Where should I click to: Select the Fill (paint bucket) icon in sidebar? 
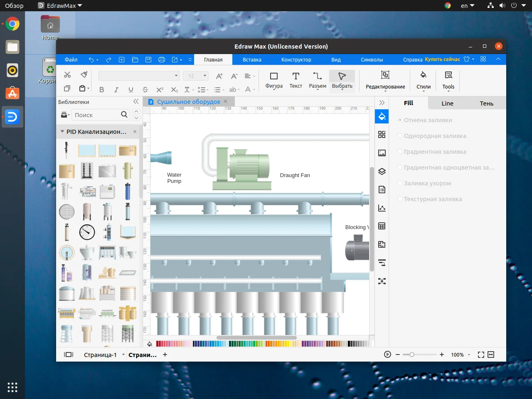[x=382, y=116]
